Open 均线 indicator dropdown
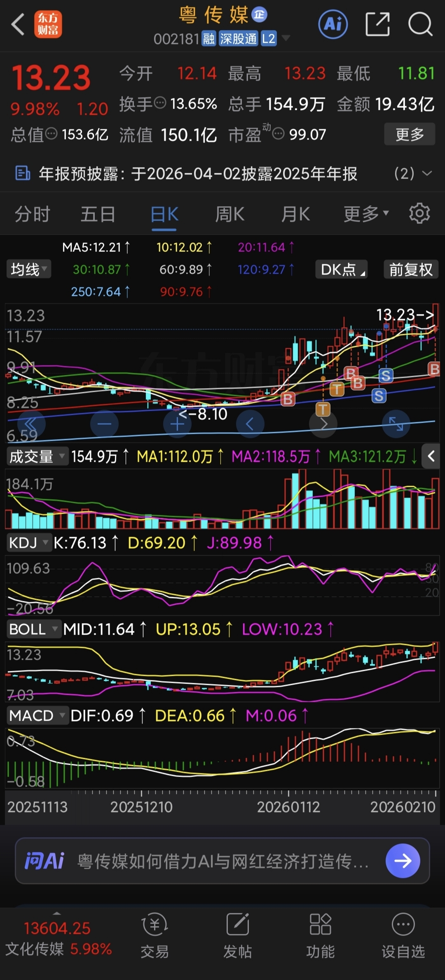The width and height of the screenshot is (445, 980). [29, 270]
